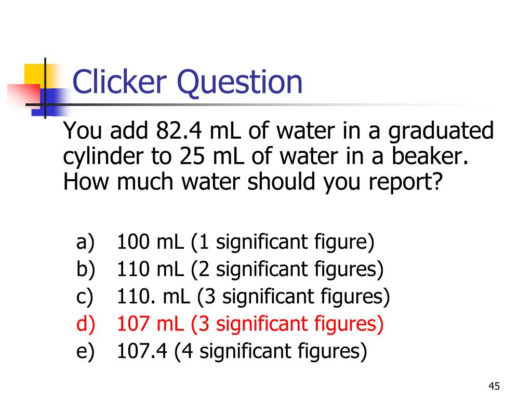Click the red letter d) label

(86, 324)
